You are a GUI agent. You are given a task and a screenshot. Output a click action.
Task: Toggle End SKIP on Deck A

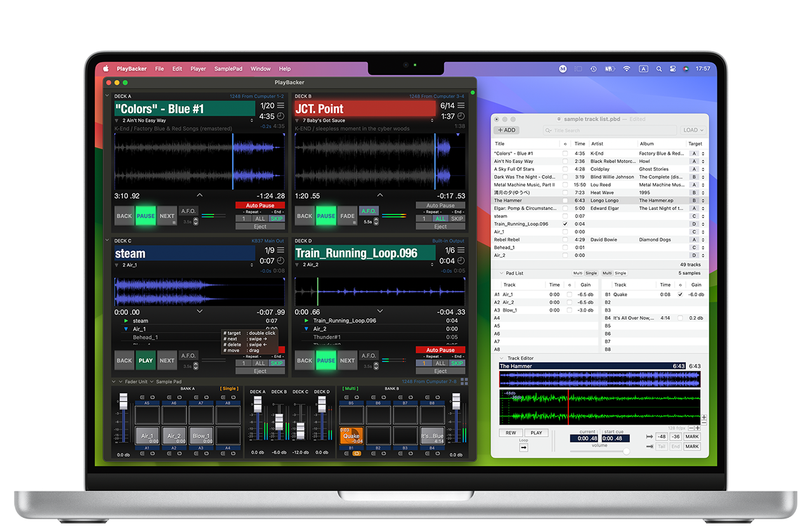pos(277,219)
